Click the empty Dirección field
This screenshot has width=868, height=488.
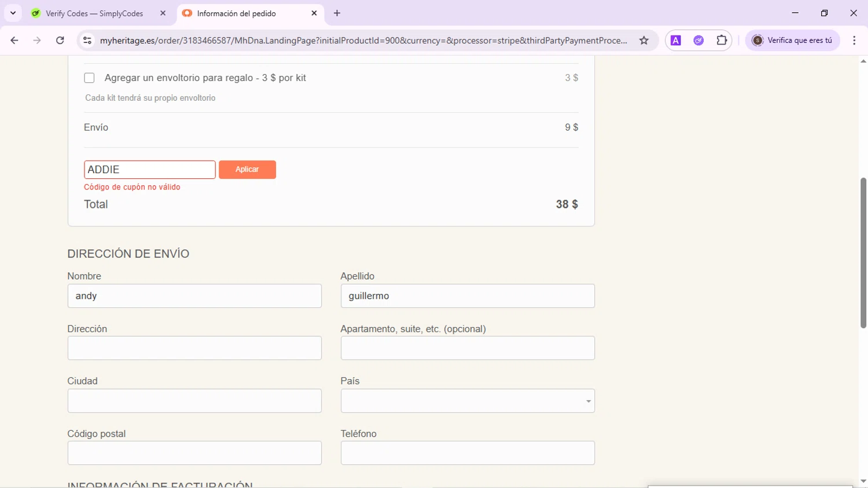(x=194, y=348)
